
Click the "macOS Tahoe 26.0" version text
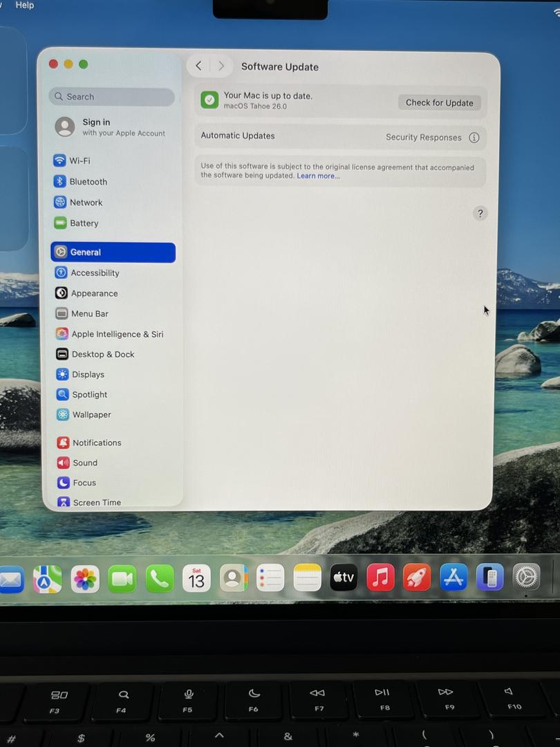tap(255, 107)
